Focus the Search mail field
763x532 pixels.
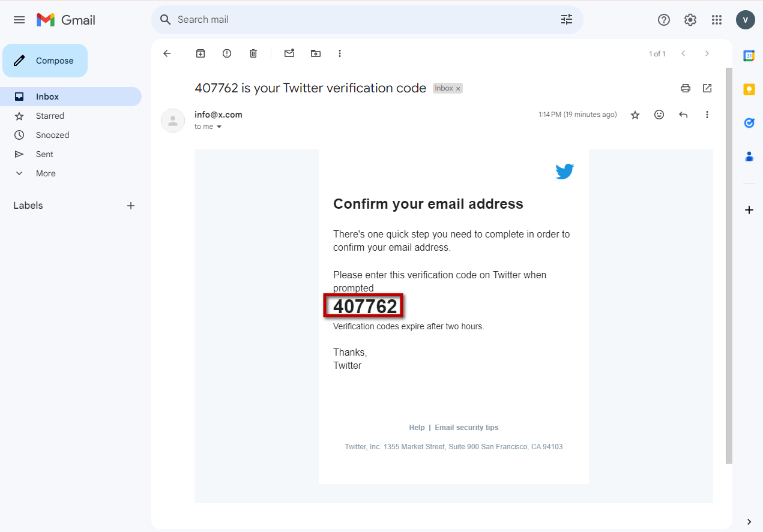click(366, 20)
